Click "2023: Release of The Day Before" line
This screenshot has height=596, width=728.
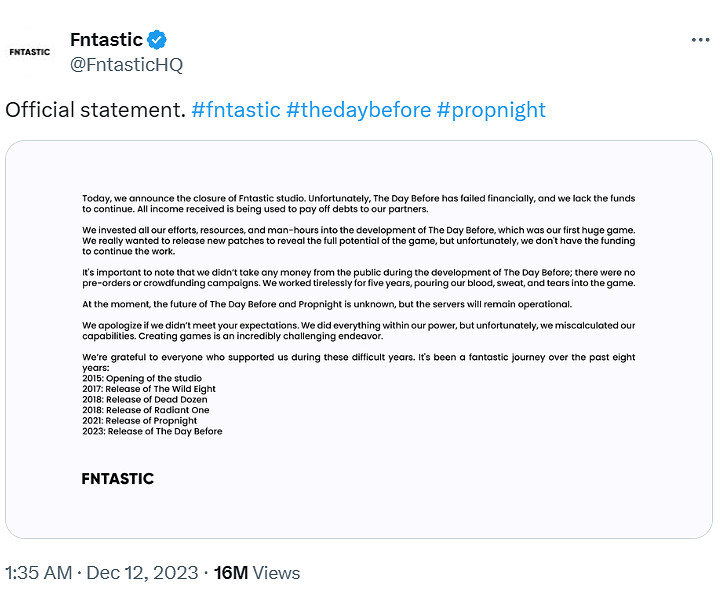coord(152,431)
